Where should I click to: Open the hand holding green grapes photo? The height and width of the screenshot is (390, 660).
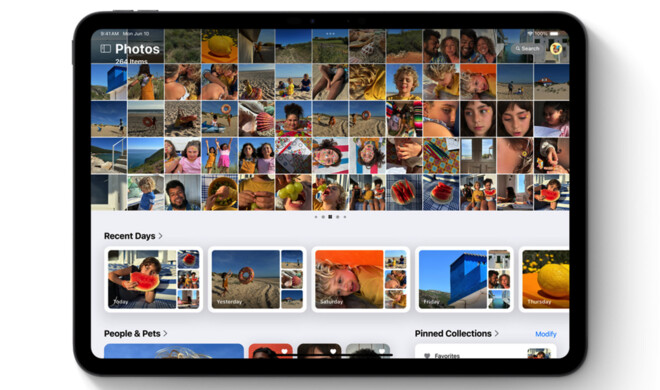[293, 193]
